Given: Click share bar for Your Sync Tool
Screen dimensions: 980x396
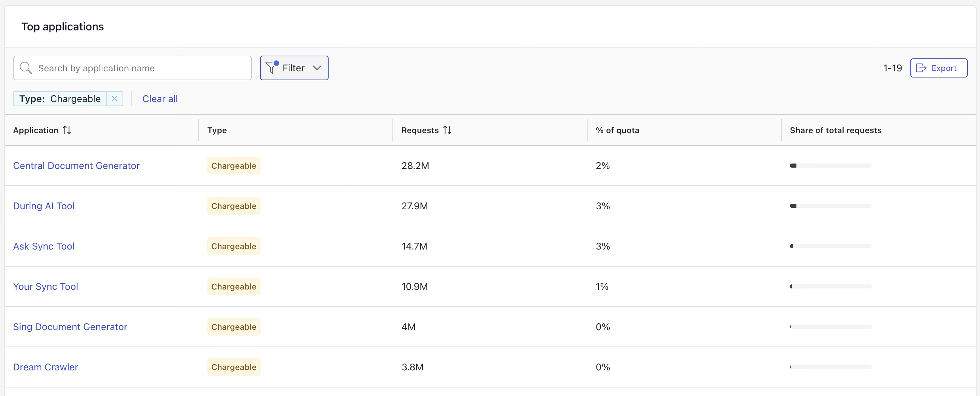Looking at the screenshot, I should click(831, 286).
